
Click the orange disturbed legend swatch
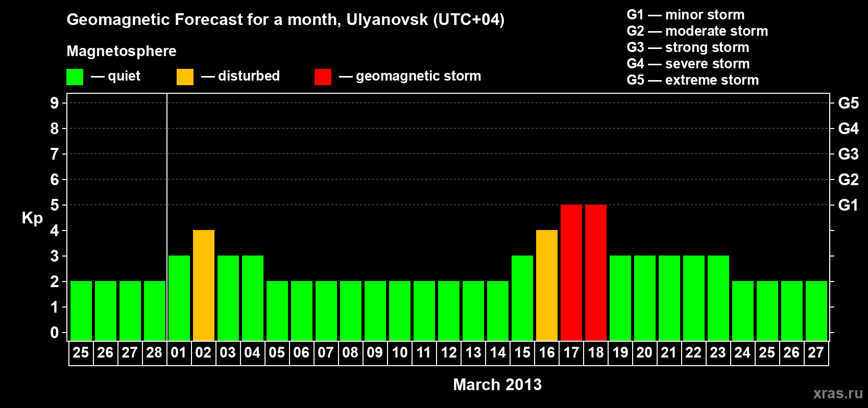[x=185, y=77]
